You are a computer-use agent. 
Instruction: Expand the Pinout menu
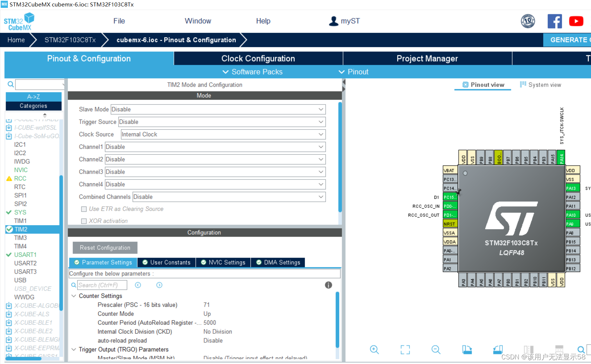pyautogui.click(x=353, y=72)
